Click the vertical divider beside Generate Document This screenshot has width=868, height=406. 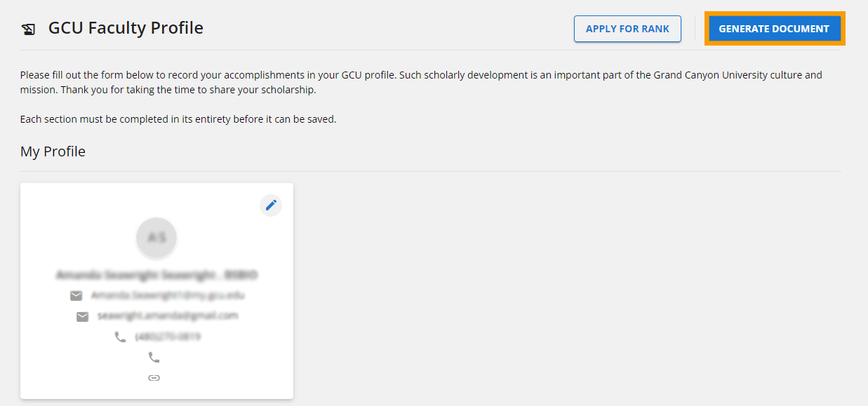pyautogui.click(x=695, y=29)
